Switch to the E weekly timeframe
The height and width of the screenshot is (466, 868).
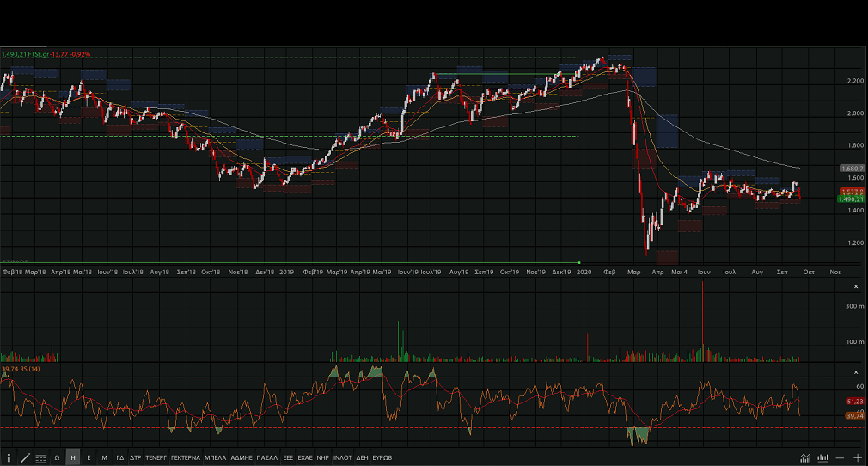point(89,458)
